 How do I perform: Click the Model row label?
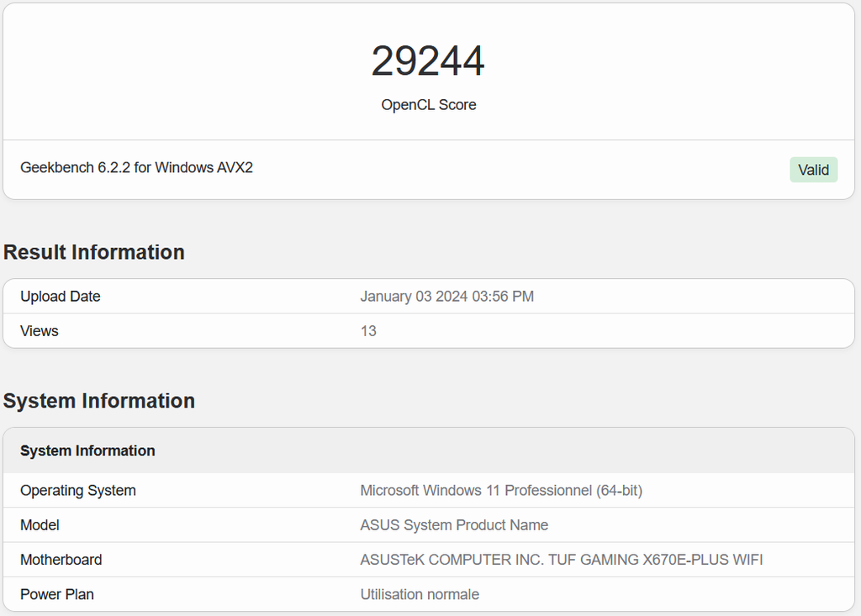(x=39, y=524)
